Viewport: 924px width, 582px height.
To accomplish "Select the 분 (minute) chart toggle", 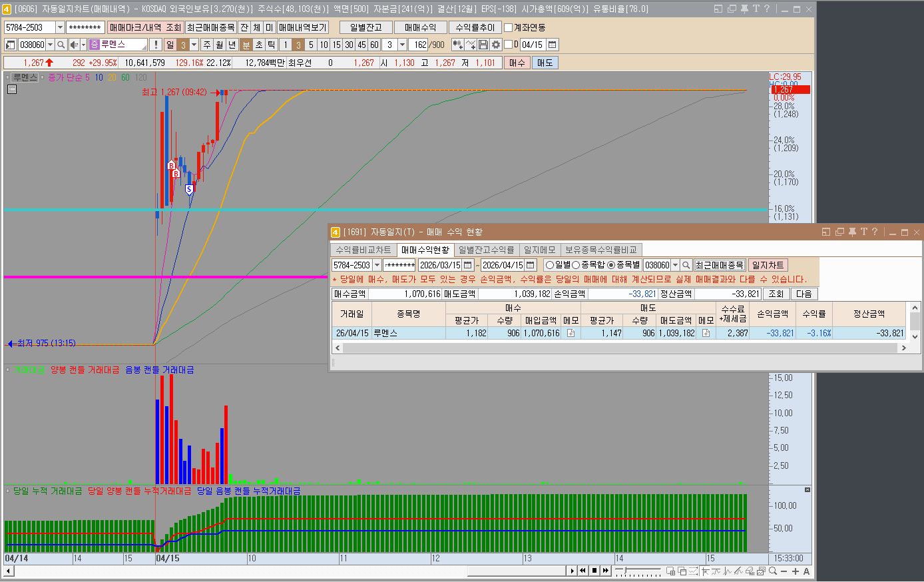I will point(246,45).
